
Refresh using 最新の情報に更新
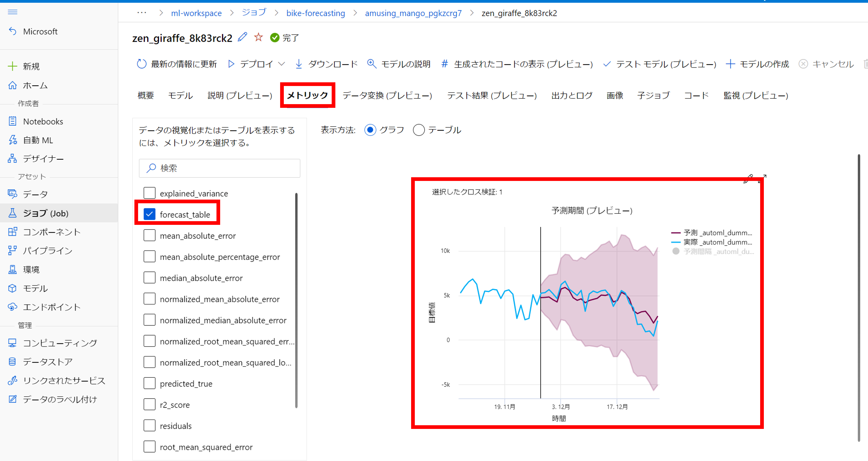coord(184,64)
